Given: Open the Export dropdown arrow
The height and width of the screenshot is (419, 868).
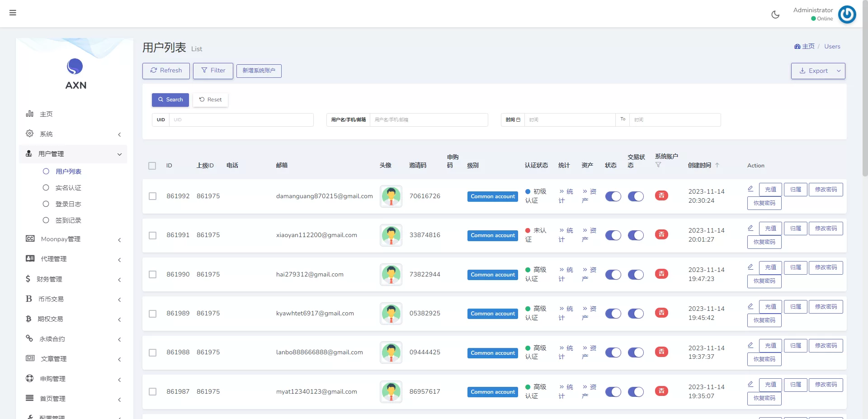Looking at the screenshot, I should click(x=839, y=71).
